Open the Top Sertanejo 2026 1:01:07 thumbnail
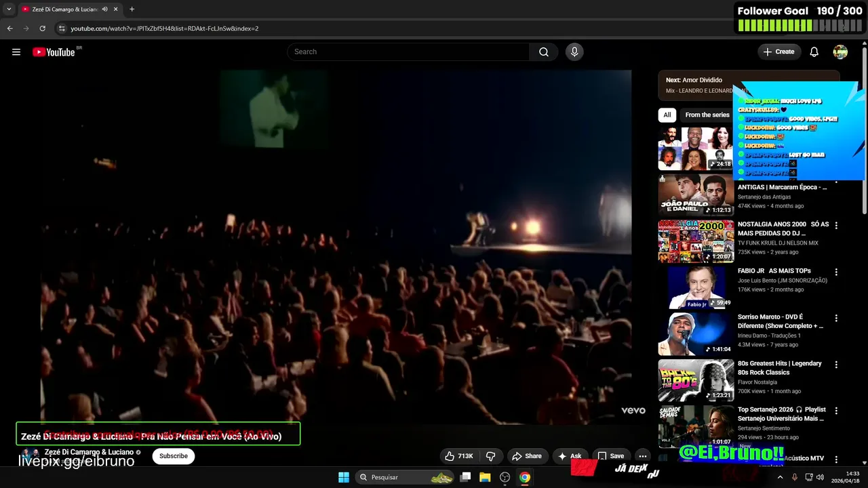The height and width of the screenshot is (488, 868). (x=696, y=427)
